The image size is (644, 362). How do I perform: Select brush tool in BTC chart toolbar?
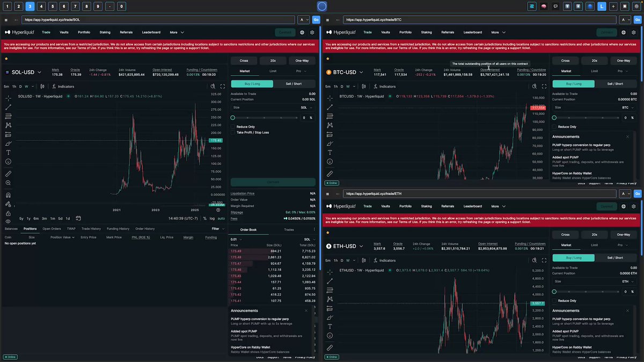[330, 143]
